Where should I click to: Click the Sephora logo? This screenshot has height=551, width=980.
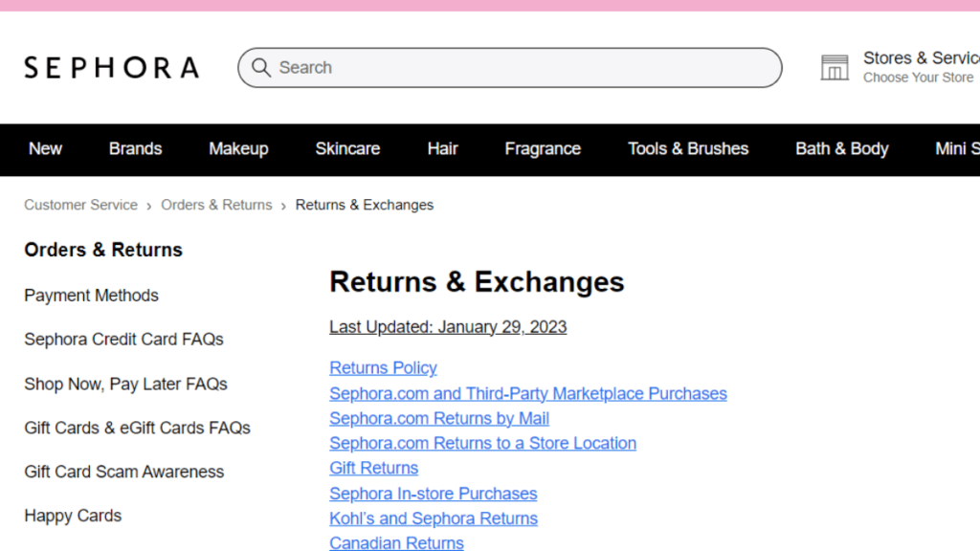[111, 67]
